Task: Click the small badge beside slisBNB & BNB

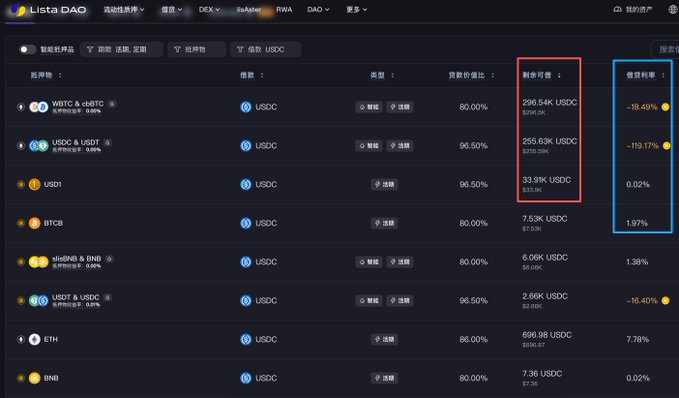Action: coord(109,259)
